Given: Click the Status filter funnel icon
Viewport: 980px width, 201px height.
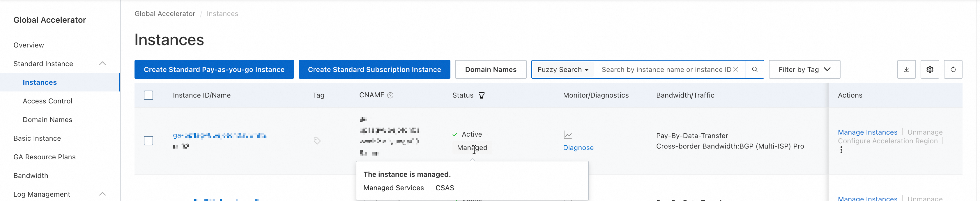Looking at the screenshot, I should 481,96.
